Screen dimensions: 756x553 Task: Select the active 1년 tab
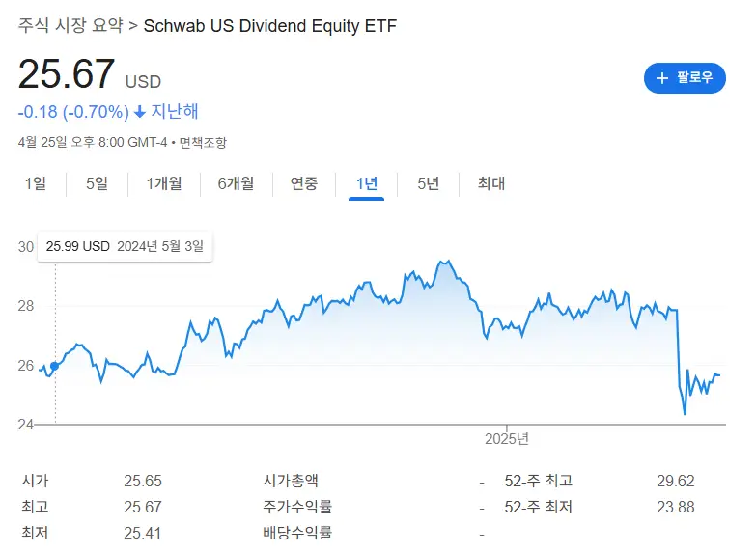[x=367, y=183]
